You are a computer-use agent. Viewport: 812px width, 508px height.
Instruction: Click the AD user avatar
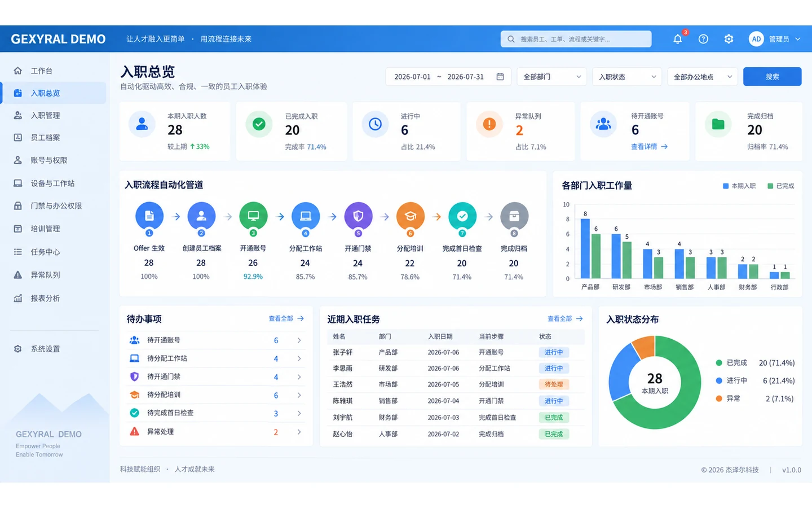[x=756, y=39]
